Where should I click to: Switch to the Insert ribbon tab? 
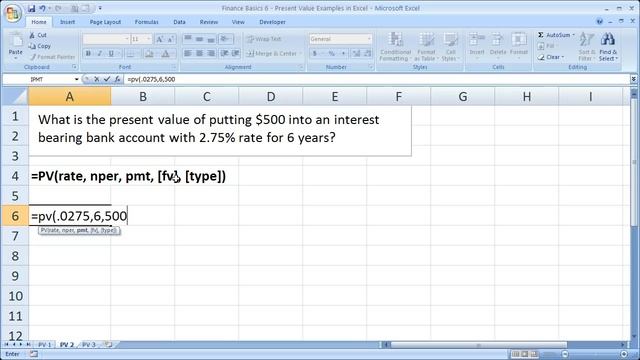coord(67,22)
